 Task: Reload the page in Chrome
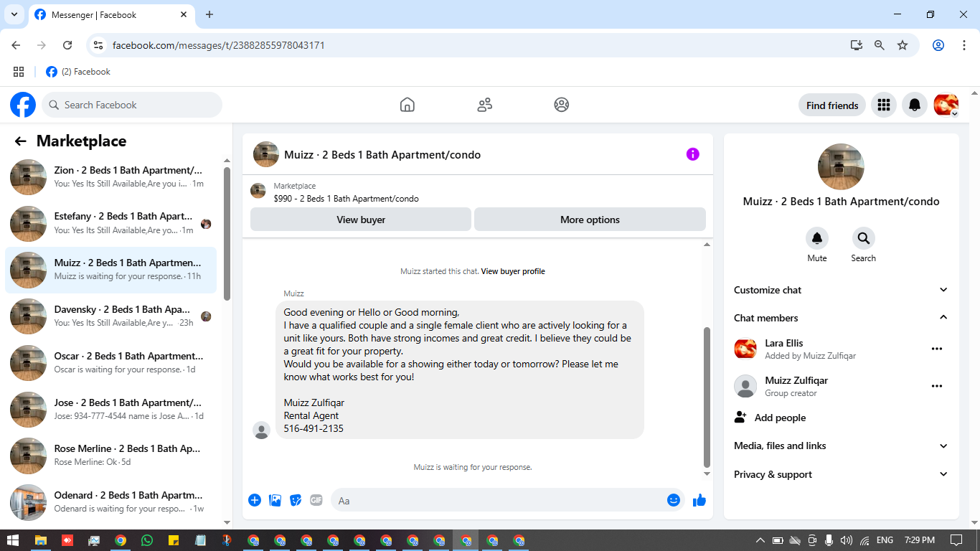click(67, 45)
